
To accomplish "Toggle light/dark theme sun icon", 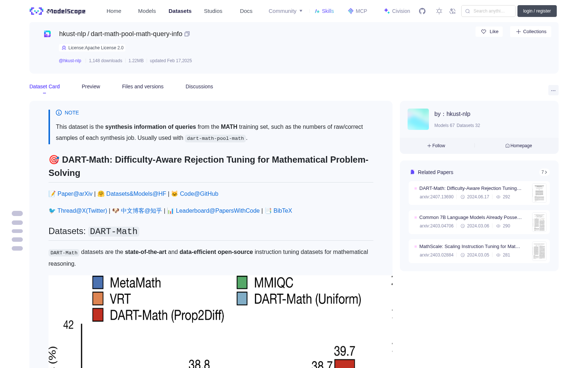I will coord(439,11).
